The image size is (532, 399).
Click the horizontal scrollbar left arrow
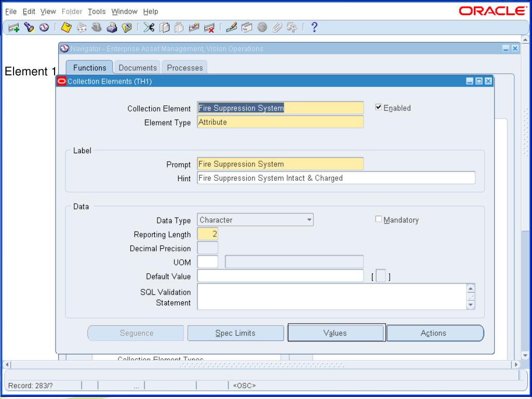pos(7,365)
